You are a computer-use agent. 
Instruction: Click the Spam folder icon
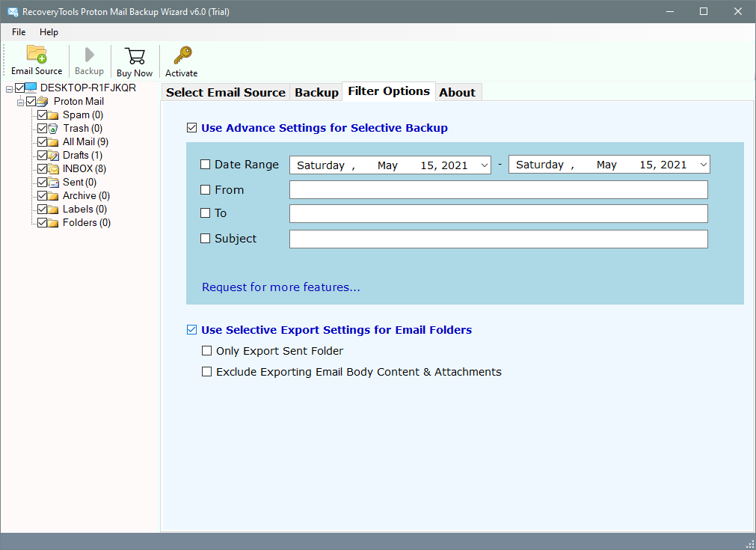[53, 114]
